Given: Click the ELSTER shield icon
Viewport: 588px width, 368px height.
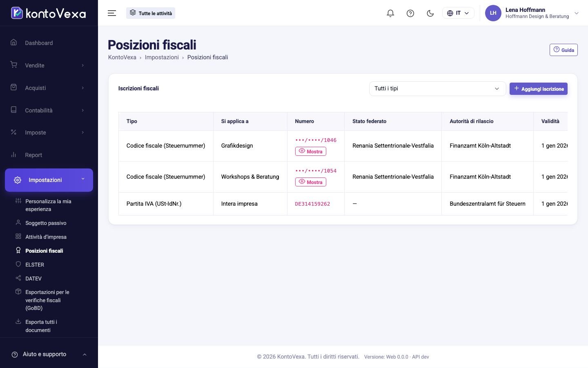Looking at the screenshot, I should (18, 264).
